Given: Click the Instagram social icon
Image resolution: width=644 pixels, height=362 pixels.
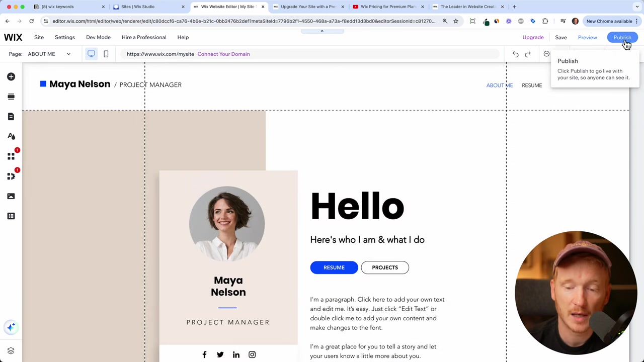Looking at the screenshot, I should [252, 355].
